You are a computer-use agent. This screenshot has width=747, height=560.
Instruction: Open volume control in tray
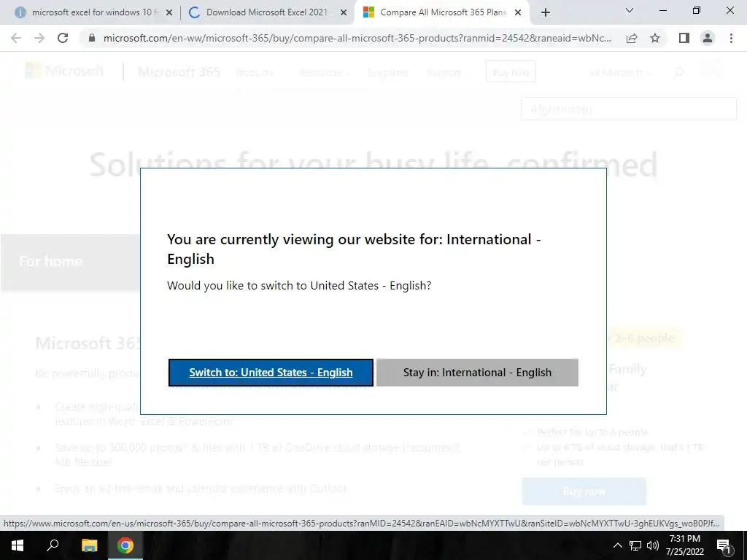(x=653, y=545)
